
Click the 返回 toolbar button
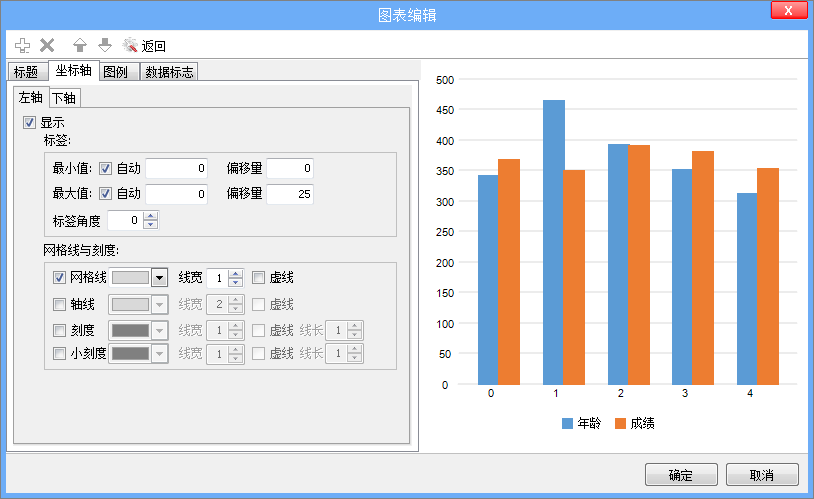point(144,46)
